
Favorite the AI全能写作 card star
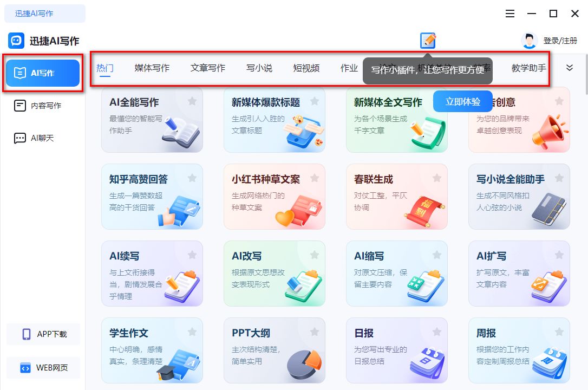[192, 101]
